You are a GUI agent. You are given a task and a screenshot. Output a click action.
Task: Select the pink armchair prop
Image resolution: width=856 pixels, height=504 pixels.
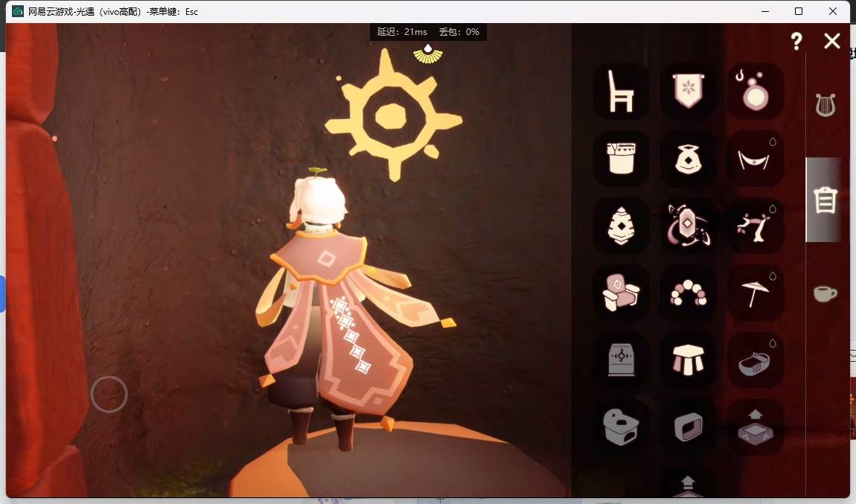tap(621, 293)
